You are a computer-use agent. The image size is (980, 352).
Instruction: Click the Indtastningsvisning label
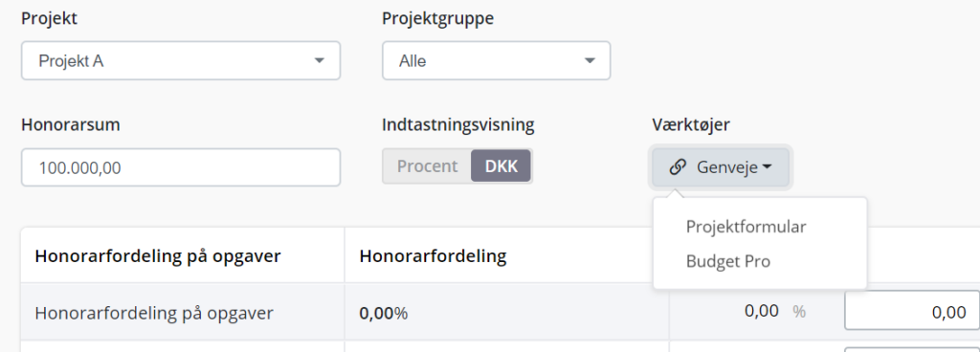458,124
